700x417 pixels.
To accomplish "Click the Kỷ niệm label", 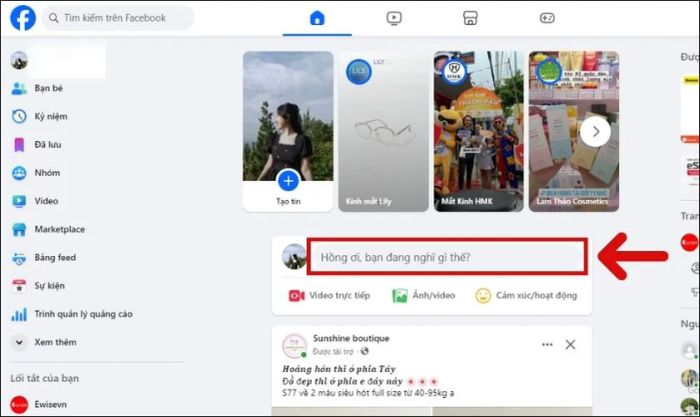I will (51, 117).
